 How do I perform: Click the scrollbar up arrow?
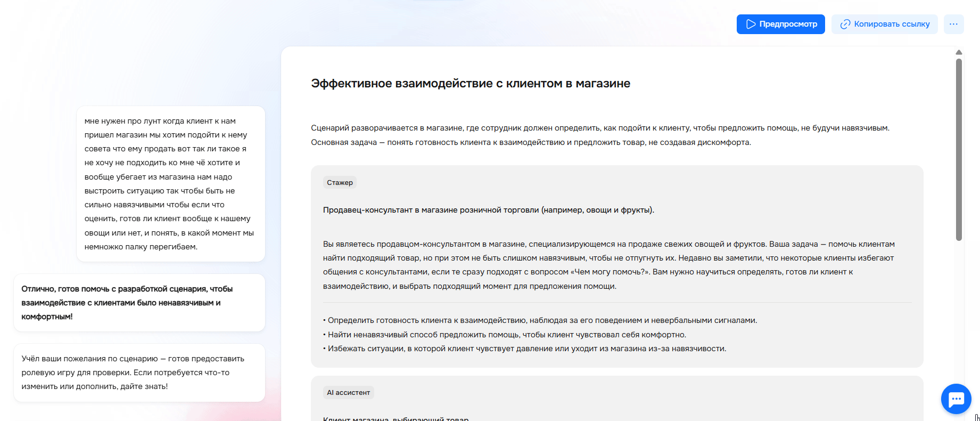959,52
